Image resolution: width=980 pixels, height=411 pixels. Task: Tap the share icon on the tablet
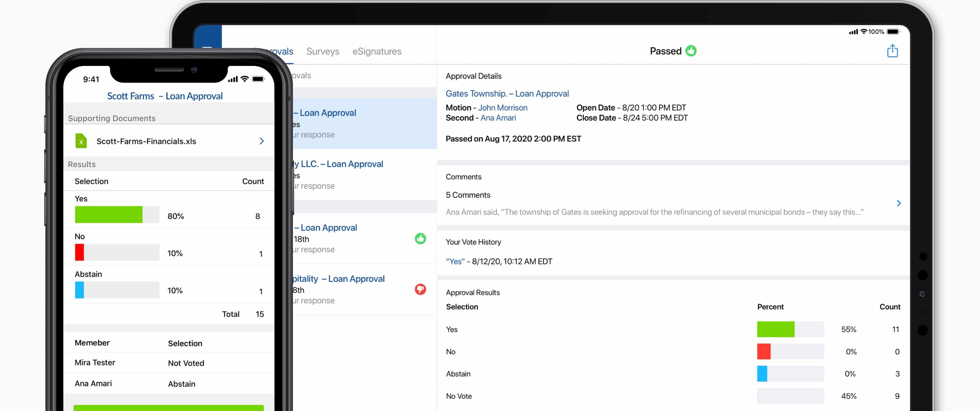click(x=892, y=51)
